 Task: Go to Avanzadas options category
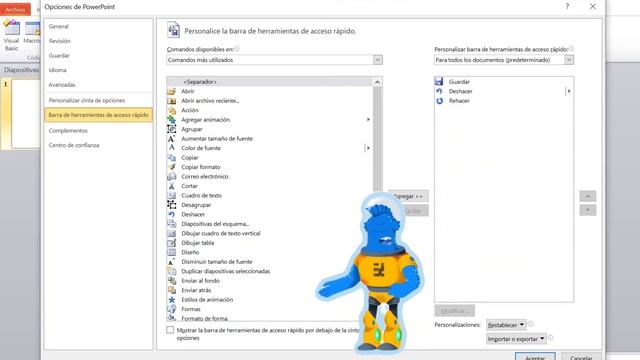coord(62,85)
